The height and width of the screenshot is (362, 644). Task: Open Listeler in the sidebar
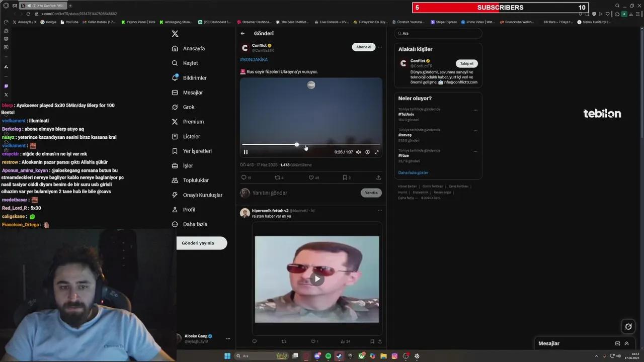[x=186, y=137]
